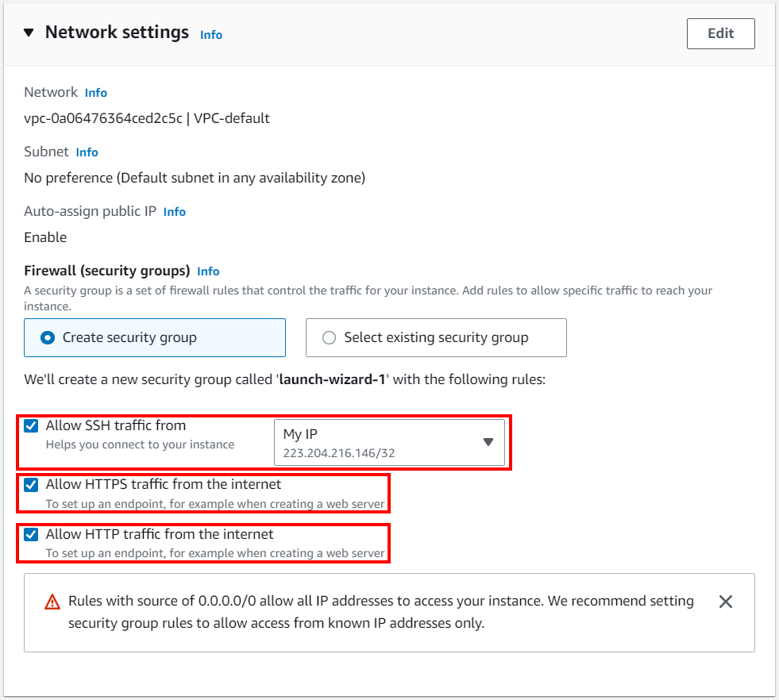Click the Edit button for network settings

point(720,34)
